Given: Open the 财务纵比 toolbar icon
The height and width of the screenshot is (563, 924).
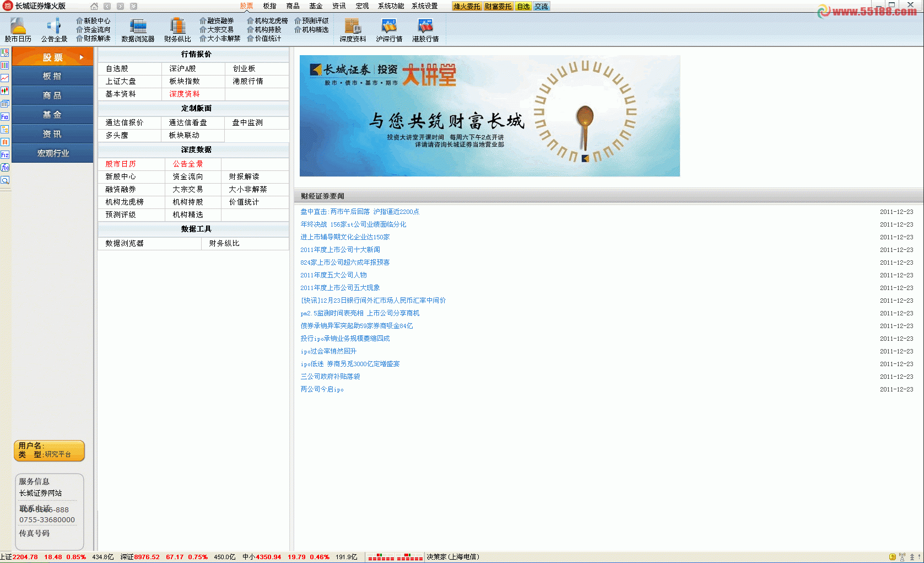Looking at the screenshot, I should (177, 29).
